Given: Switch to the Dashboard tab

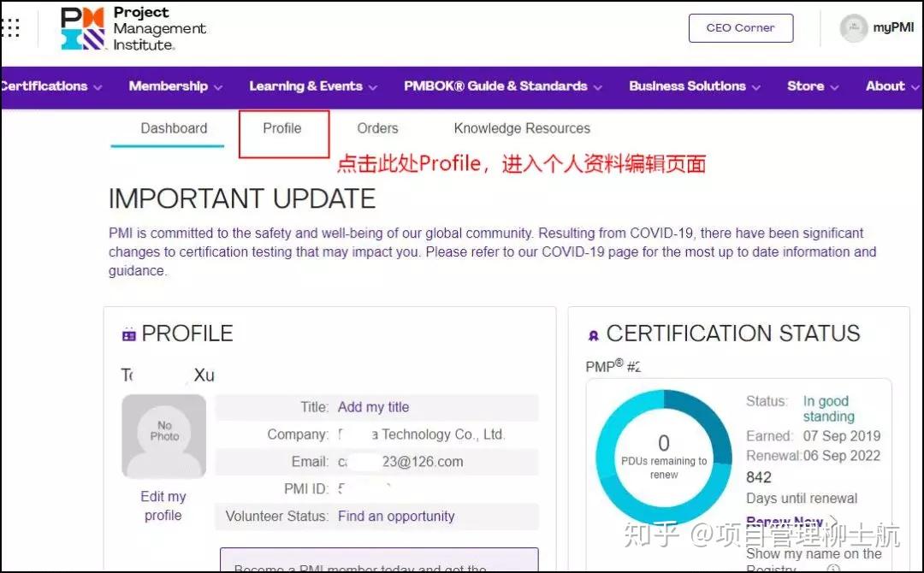Looking at the screenshot, I should click(x=174, y=128).
